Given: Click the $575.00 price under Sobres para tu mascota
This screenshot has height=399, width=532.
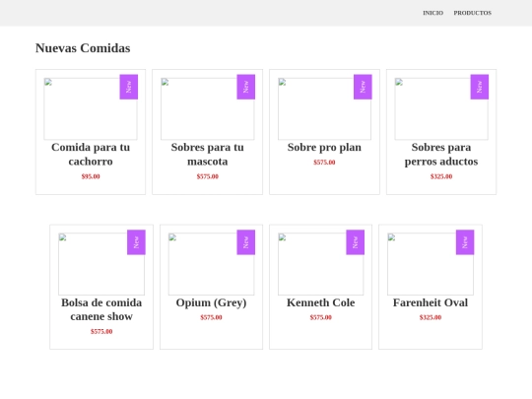Looking at the screenshot, I should pos(207,176).
